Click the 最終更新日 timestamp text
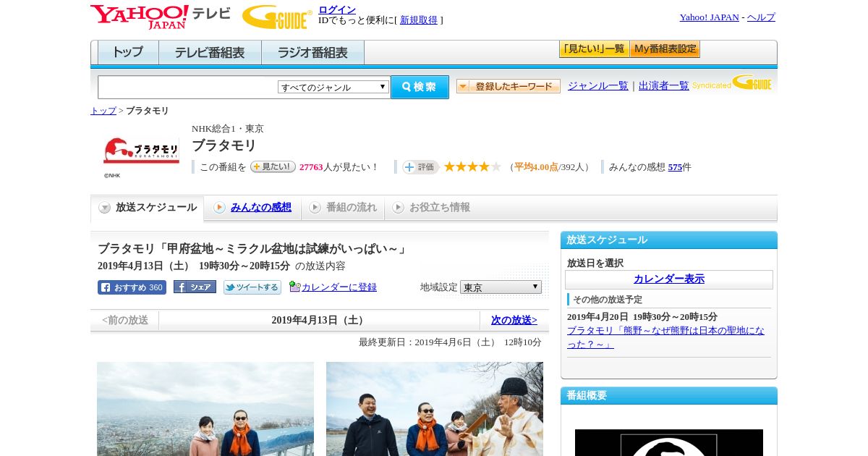 (450, 342)
